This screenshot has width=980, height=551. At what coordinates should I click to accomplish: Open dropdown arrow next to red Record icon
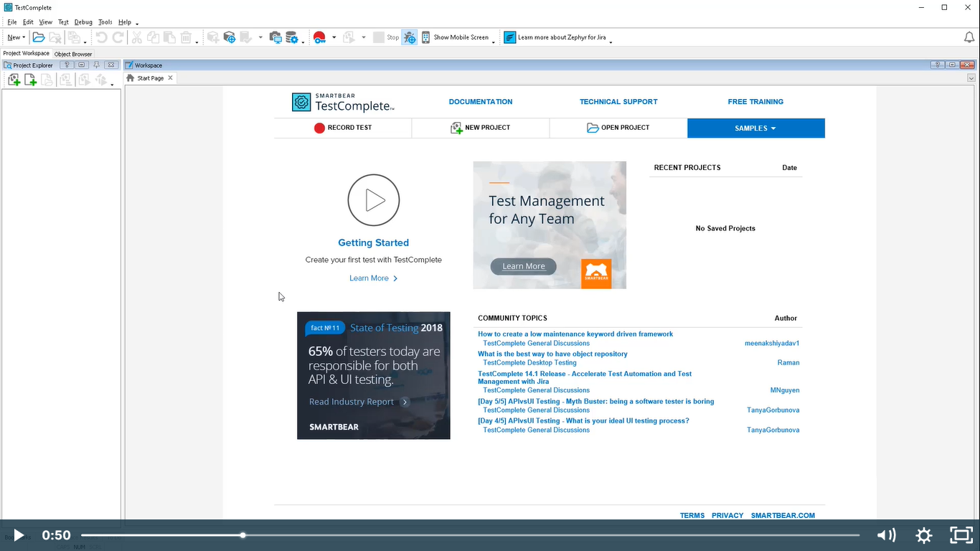click(334, 37)
